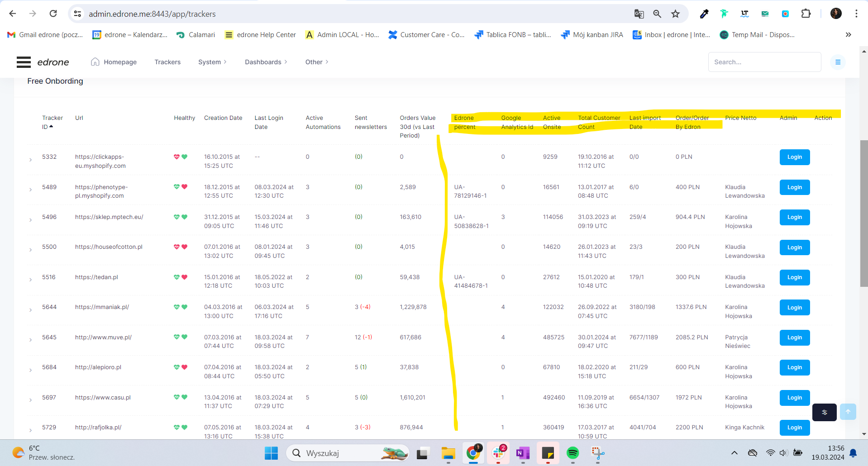The height and width of the screenshot is (466, 868).
Task: Open the Gmail edrone bookmark
Action: click(x=45, y=35)
